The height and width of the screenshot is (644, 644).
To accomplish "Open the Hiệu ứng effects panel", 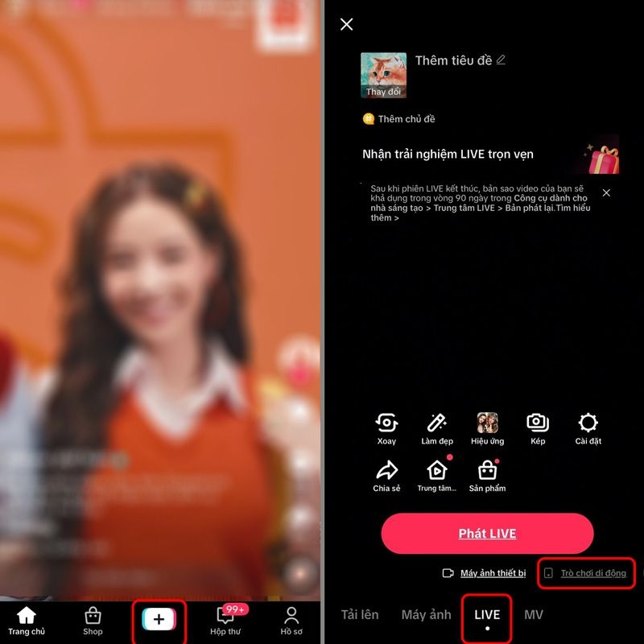I will 489,422.
